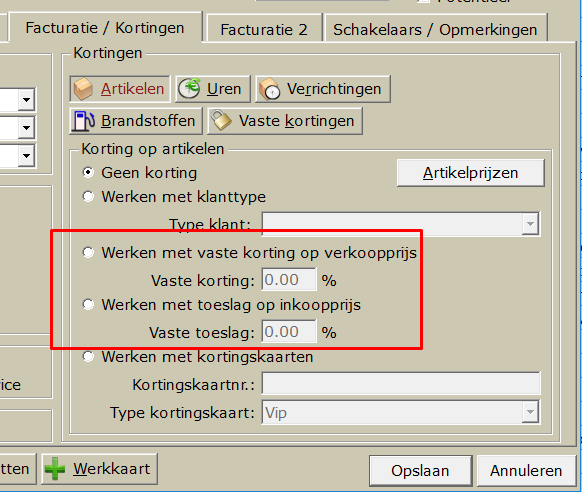Click the Vaste korting percentage field
The width and height of the screenshot is (582, 492).
pyautogui.click(x=289, y=279)
